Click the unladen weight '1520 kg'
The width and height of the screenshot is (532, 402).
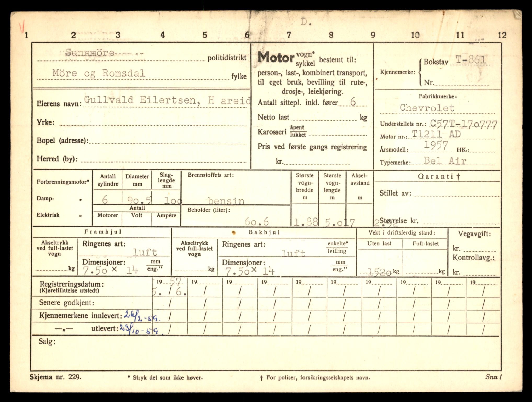(x=383, y=272)
